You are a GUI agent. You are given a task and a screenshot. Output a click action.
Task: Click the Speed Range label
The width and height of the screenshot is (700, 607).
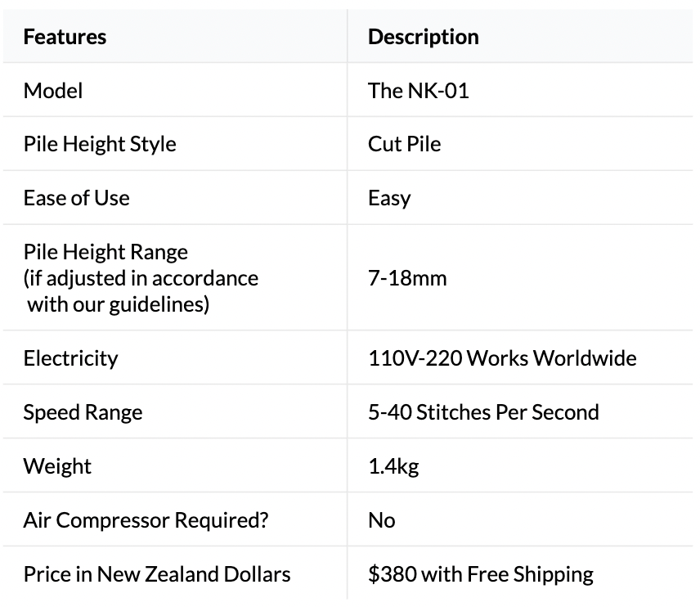[83, 412]
